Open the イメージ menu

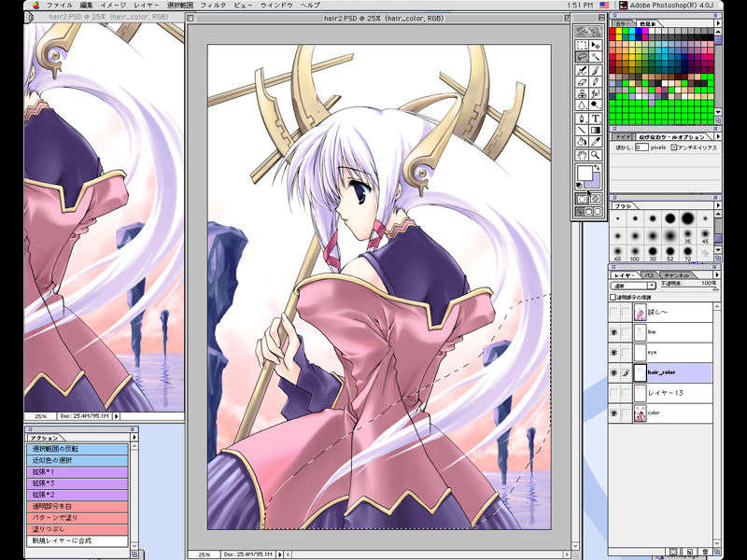[113, 6]
